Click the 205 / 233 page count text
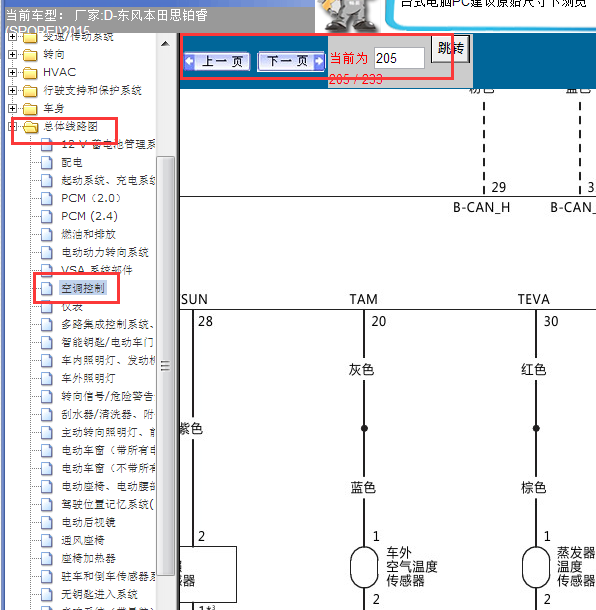The image size is (596, 610). coord(356,79)
